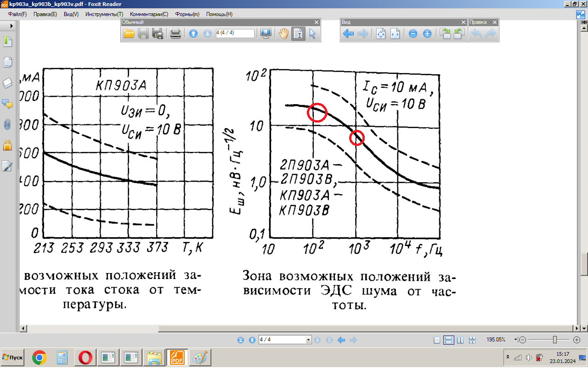Open a file with the folder icon

coord(129,34)
